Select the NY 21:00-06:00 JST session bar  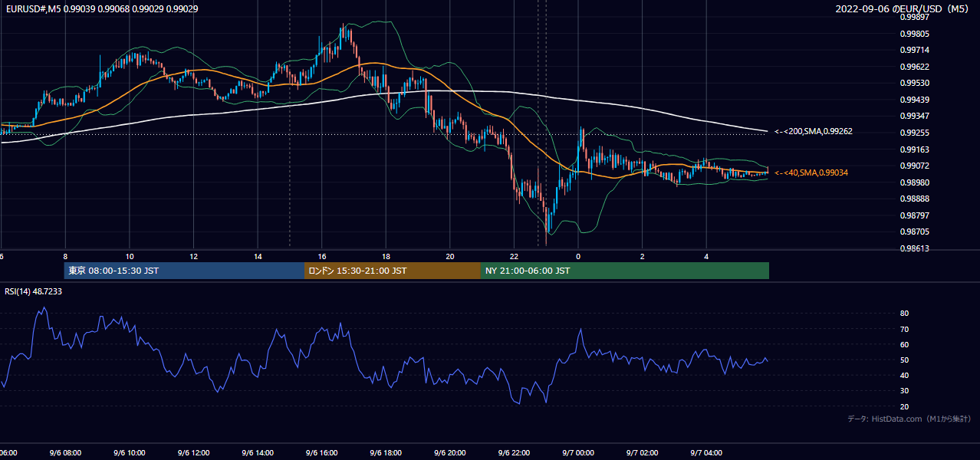(625, 271)
